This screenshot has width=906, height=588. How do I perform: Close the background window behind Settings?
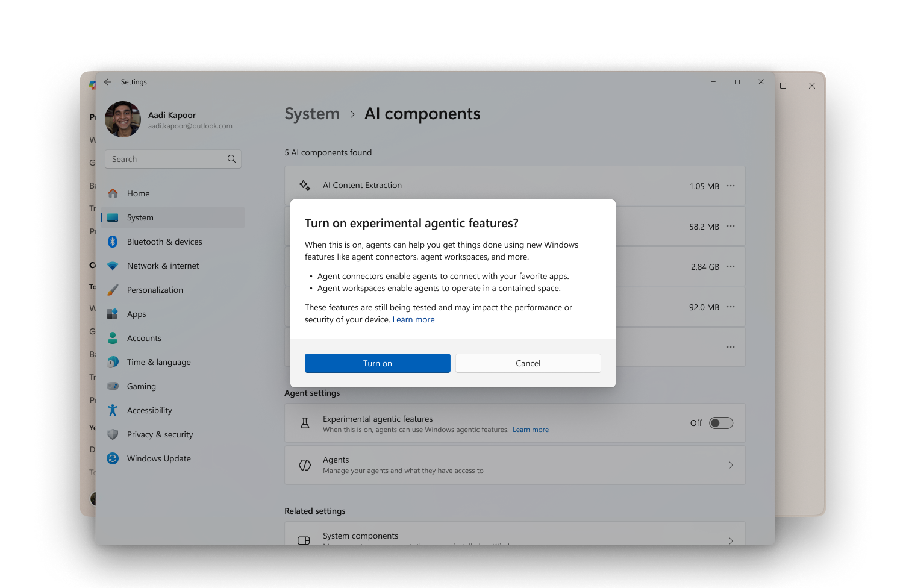(x=812, y=86)
